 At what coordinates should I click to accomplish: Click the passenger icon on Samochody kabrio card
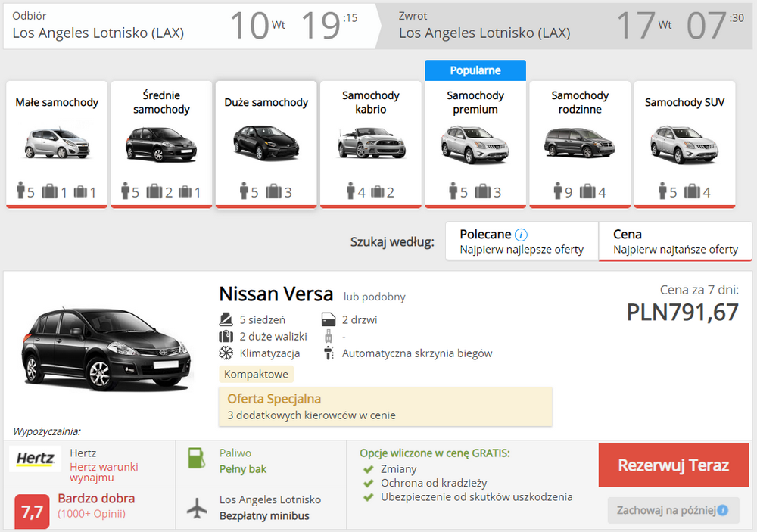tap(350, 191)
